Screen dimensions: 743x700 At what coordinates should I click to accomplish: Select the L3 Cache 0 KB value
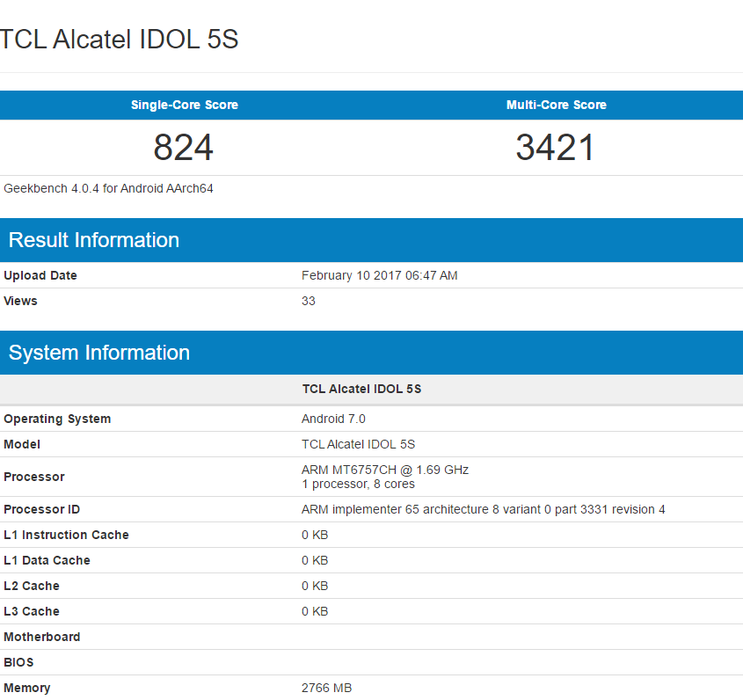[x=315, y=612]
